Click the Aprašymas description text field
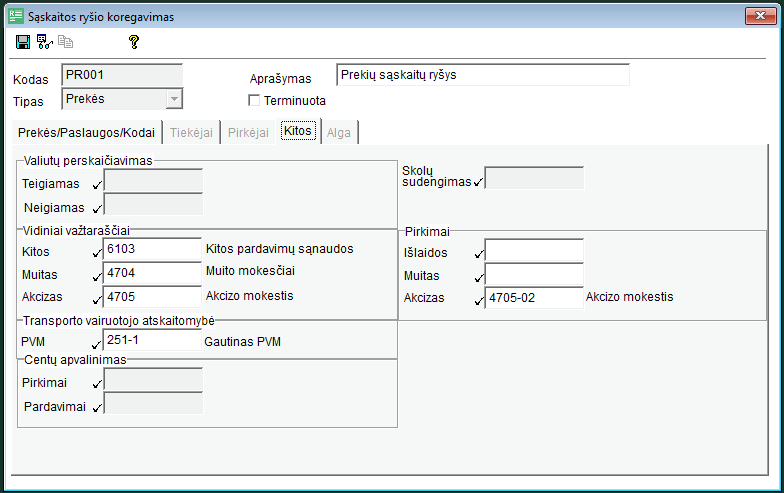 pos(482,75)
